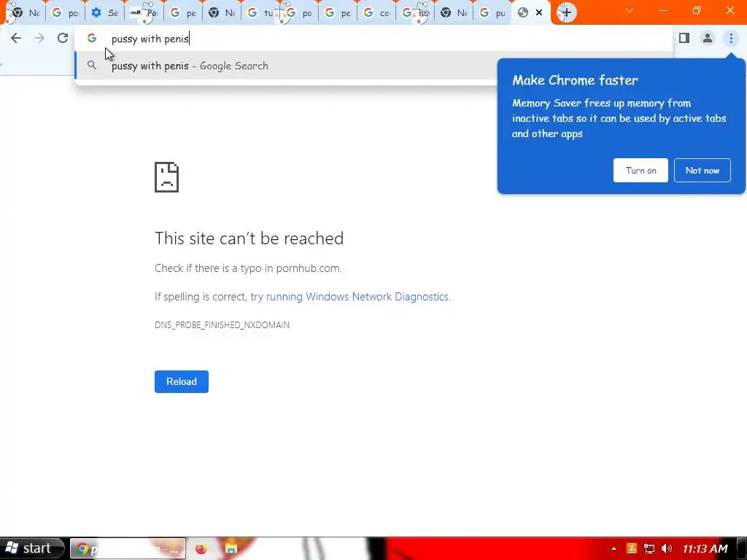The height and width of the screenshot is (560, 747).
Task: Click the Memory Saver description text
Action: point(619,118)
